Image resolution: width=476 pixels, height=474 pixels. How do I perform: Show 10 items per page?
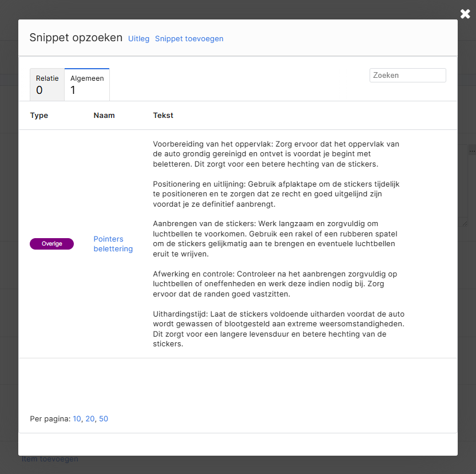77,418
